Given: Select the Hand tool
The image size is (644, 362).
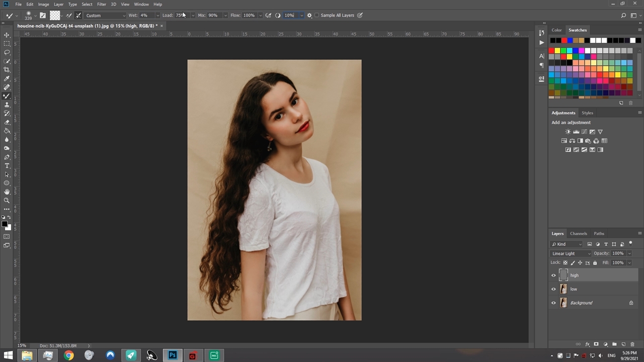Looking at the screenshot, I should pyautogui.click(x=7, y=192).
